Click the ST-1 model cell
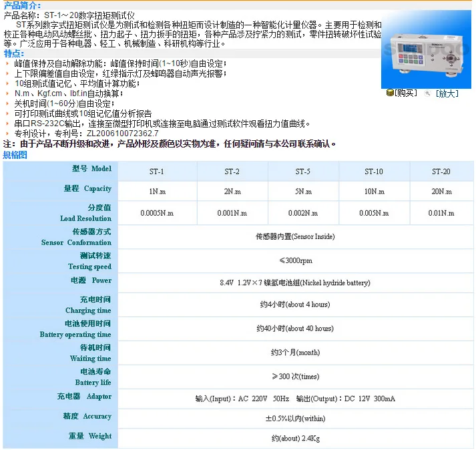The width and height of the screenshot is (476, 450). 157,172
